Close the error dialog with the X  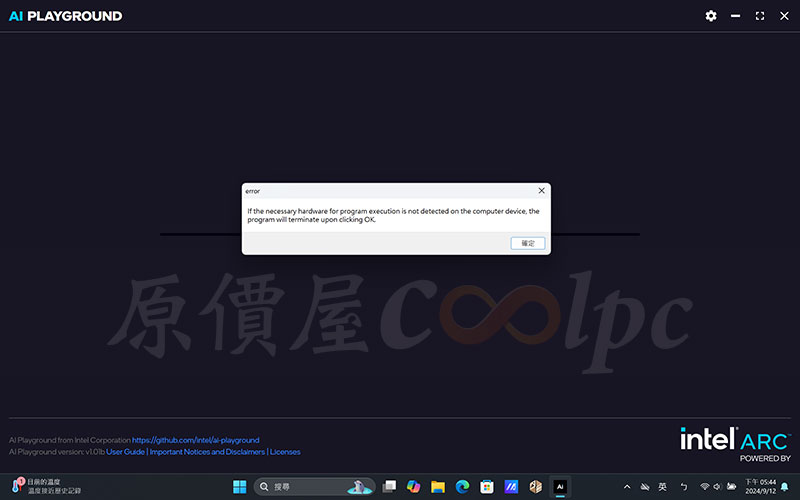tap(541, 191)
